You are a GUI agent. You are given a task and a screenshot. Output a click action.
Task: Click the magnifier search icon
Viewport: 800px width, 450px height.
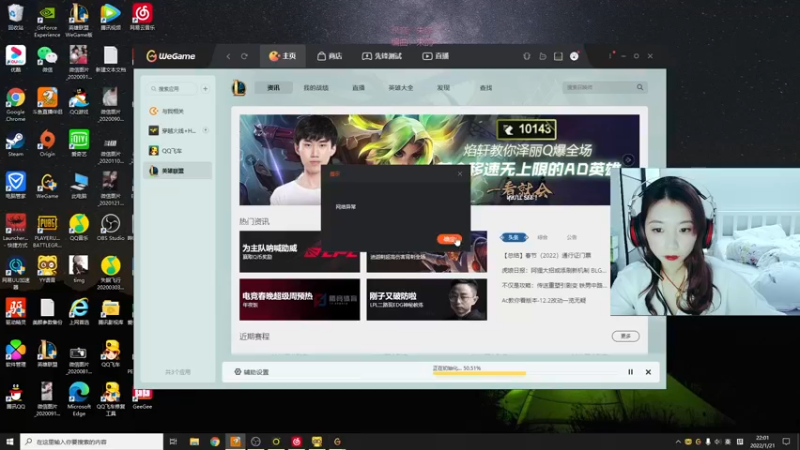pyautogui.click(x=640, y=87)
